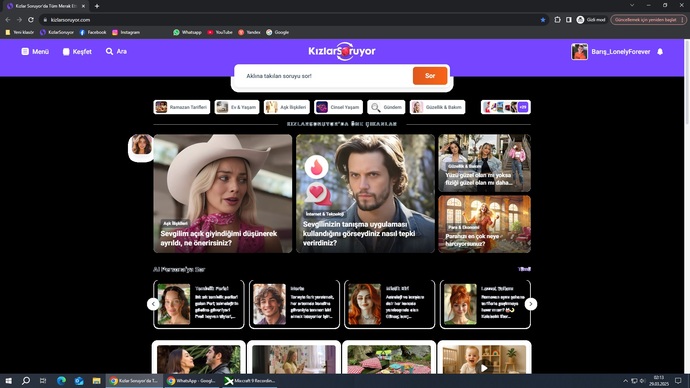Open the notifications bell
This screenshot has height=388, width=690.
pyautogui.click(x=660, y=51)
